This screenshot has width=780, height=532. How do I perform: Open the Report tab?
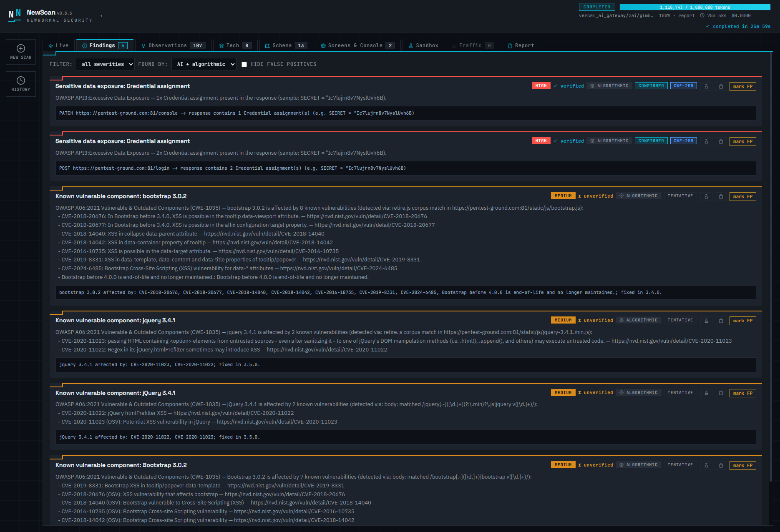click(521, 45)
